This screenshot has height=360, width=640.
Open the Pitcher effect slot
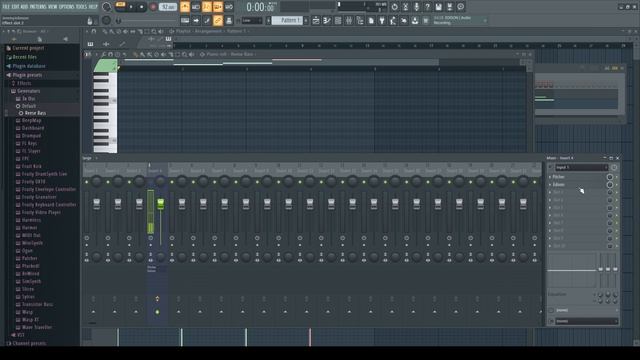tap(578, 177)
